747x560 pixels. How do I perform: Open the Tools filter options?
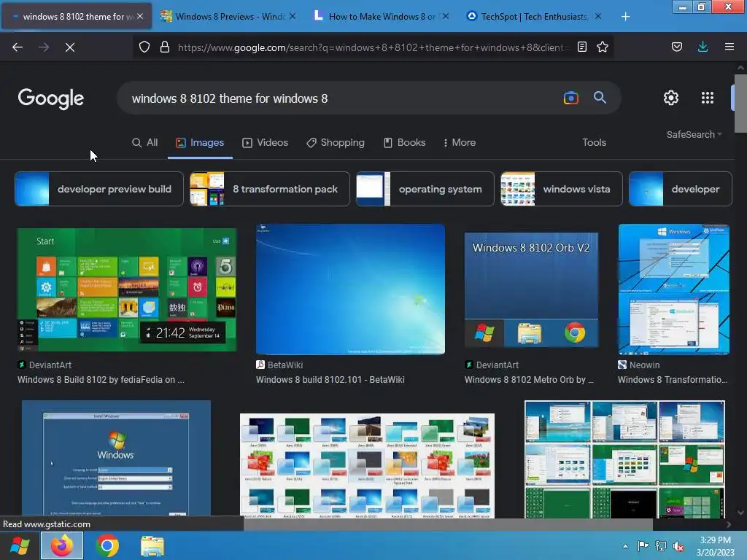point(594,142)
